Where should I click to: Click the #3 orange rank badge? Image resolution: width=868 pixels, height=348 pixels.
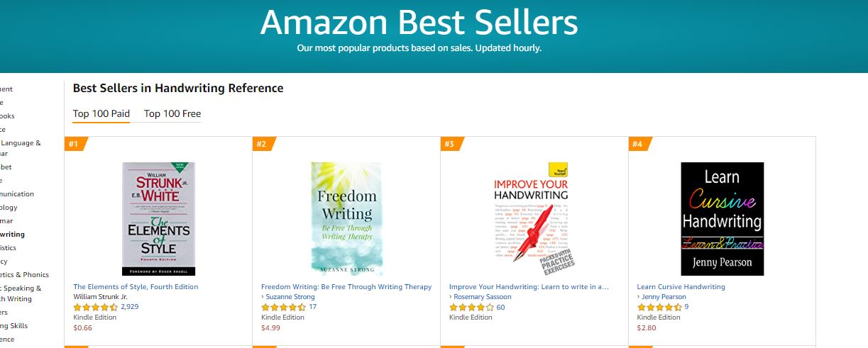tap(450, 145)
